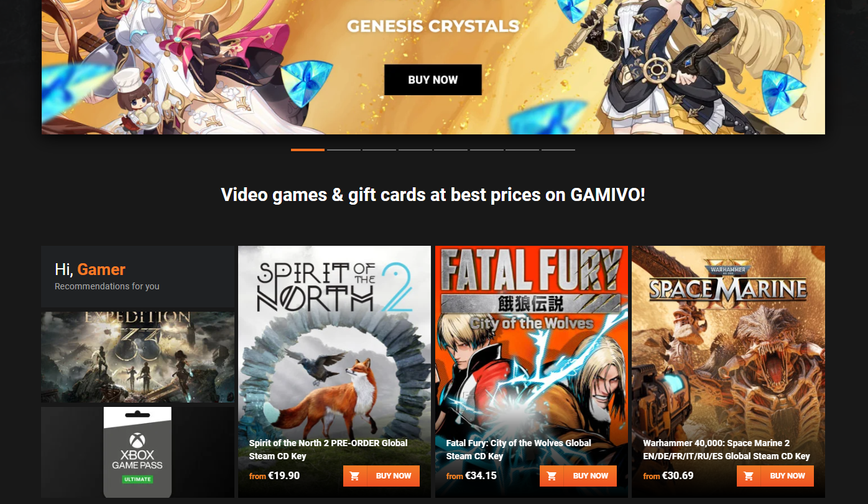Viewport: 868px width, 504px height.
Task: Open the Warhammer 40,000 Space Marine 2 title link
Action: point(726,449)
